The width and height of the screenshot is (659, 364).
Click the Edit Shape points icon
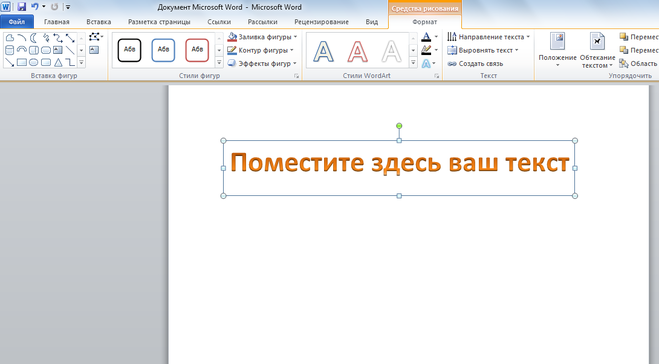coord(95,37)
